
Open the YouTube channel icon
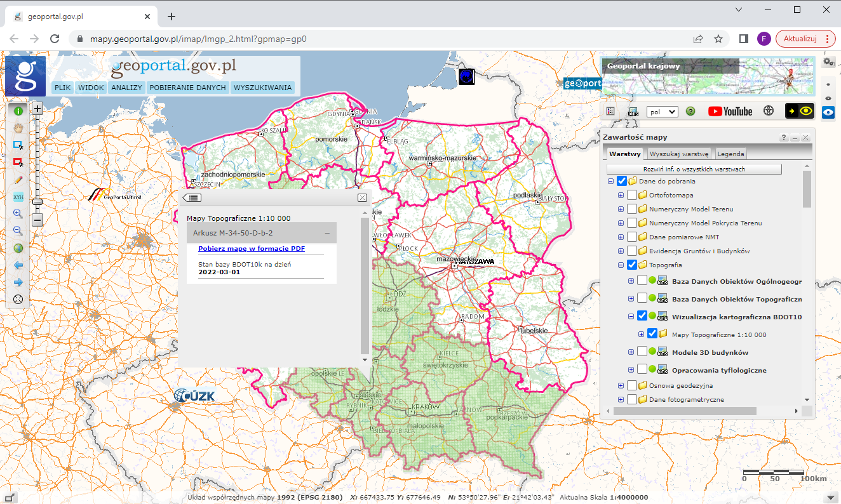coord(730,111)
